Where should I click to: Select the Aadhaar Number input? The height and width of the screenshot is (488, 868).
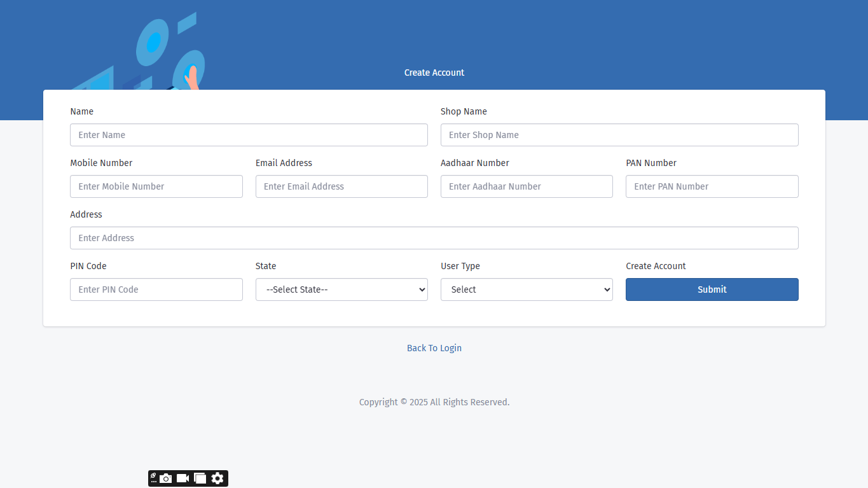[527, 186]
